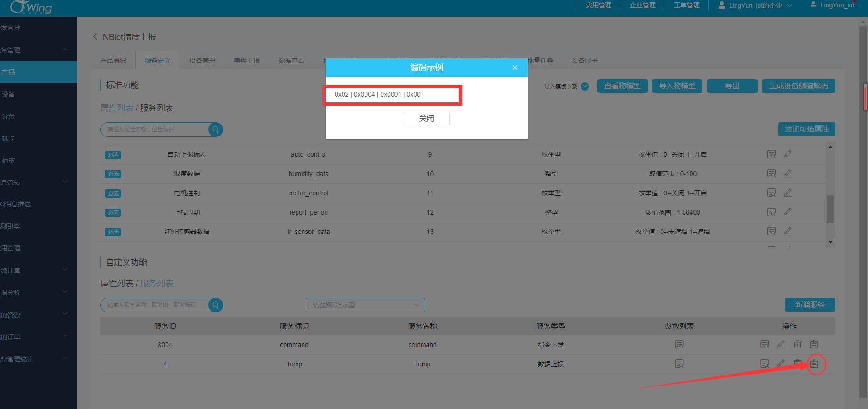Open 服务列表 under 标准功能
The width and height of the screenshot is (868, 409).
click(157, 108)
